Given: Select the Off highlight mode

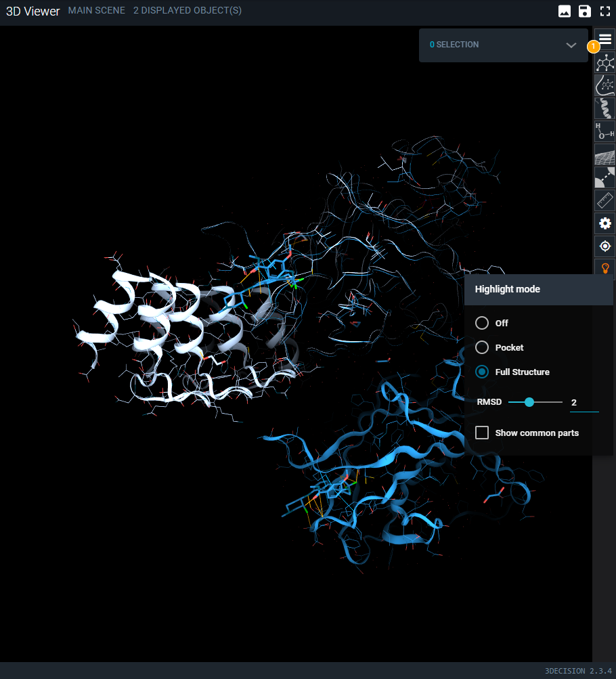Looking at the screenshot, I should (x=481, y=323).
